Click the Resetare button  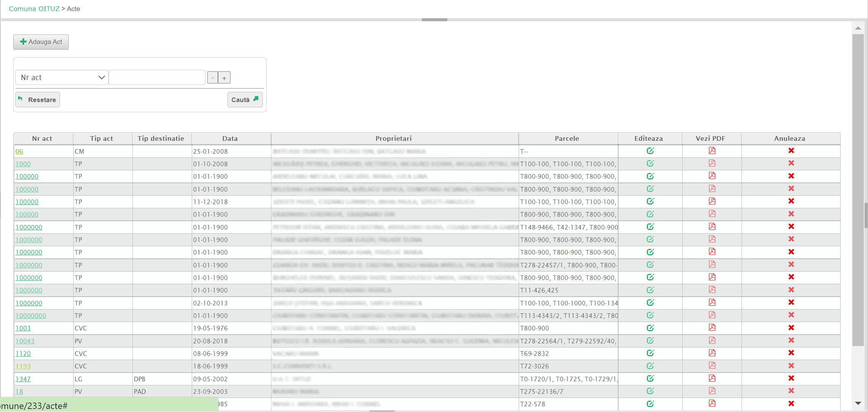point(38,100)
